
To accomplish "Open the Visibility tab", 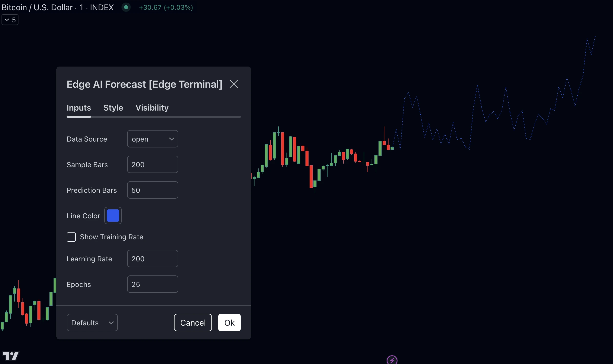I will click(x=152, y=108).
